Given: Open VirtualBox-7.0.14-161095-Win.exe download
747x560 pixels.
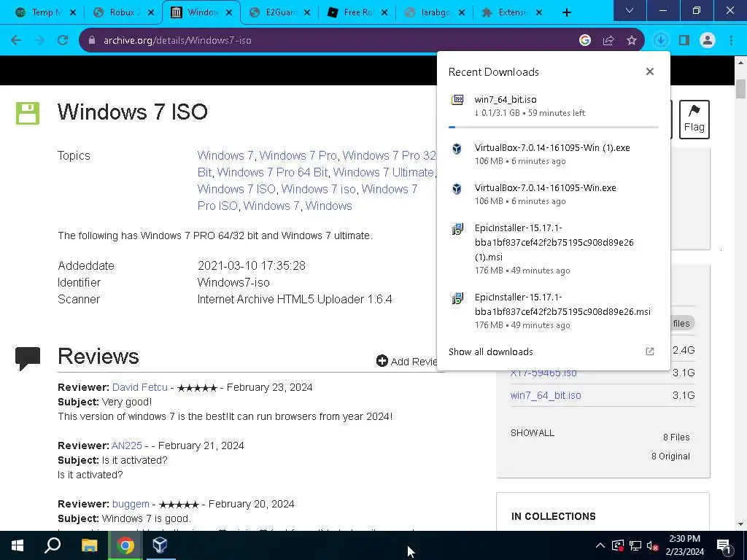Looking at the screenshot, I should [553, 194].
